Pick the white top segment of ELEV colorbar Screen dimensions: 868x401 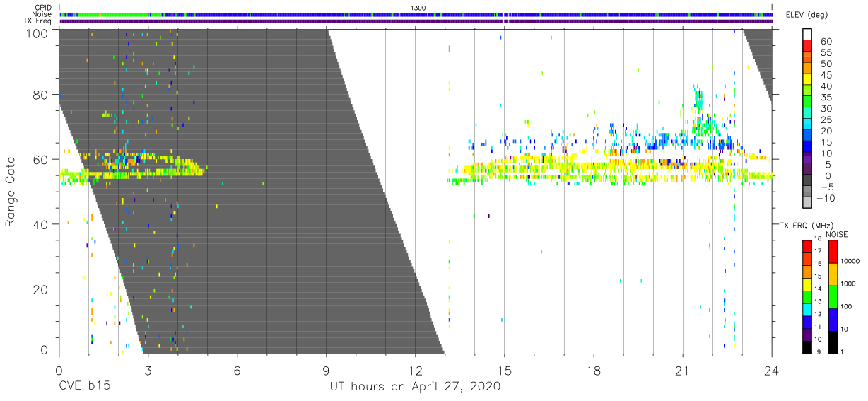pyautogui.click(x=807, y=35)
